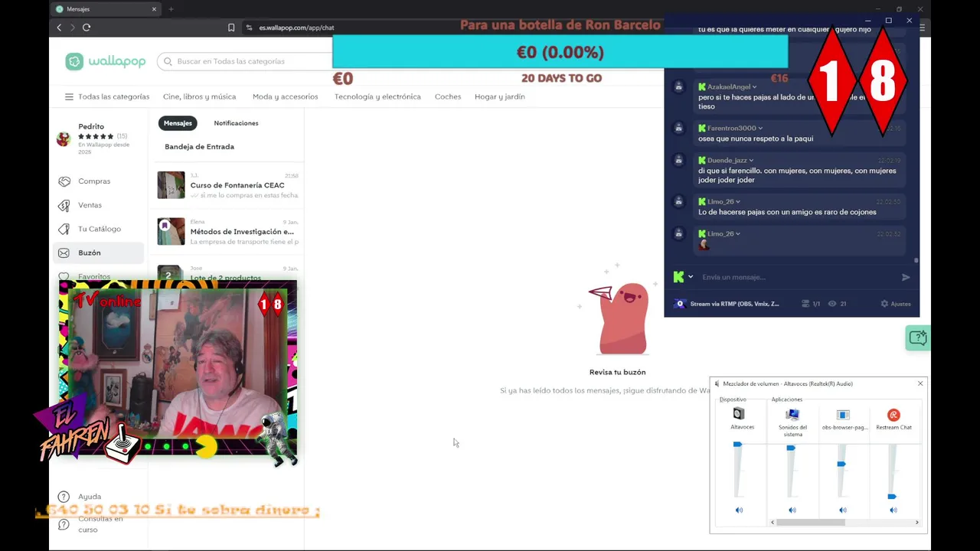Click the send message arrow in chat
The height and width of the screenshot is (551, 980).
click(906, 277)
